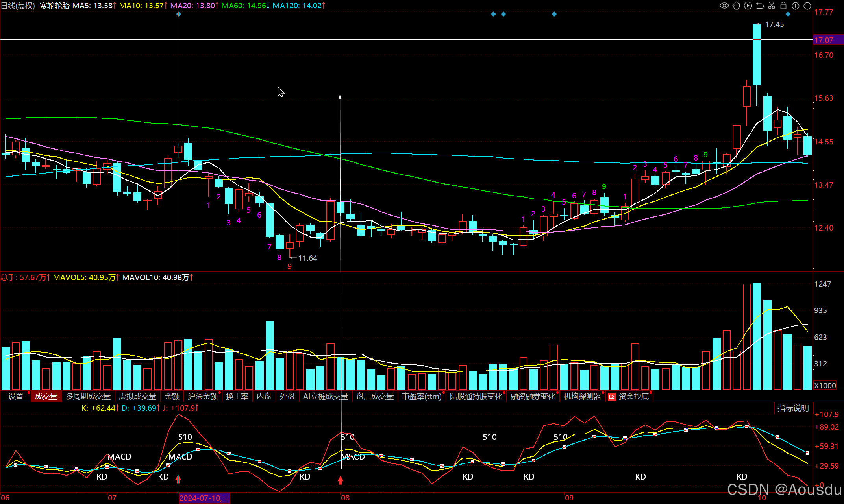Click the rightmost blue diamond event marker
This screenshot has width=844, height=504.
coord(788,14)
